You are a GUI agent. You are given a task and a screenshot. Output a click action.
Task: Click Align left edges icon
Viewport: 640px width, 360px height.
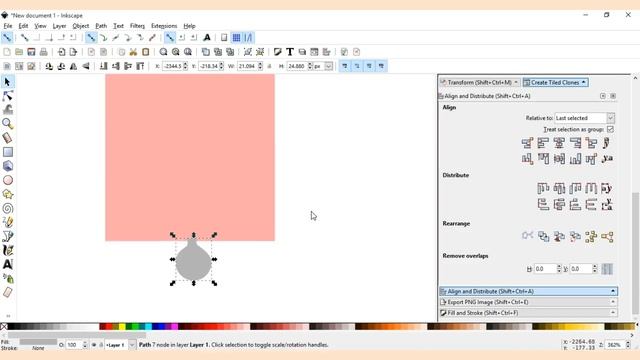click(x=543, y=143)
